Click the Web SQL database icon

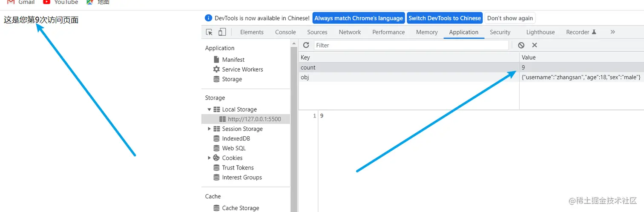(x=216, y=149)
